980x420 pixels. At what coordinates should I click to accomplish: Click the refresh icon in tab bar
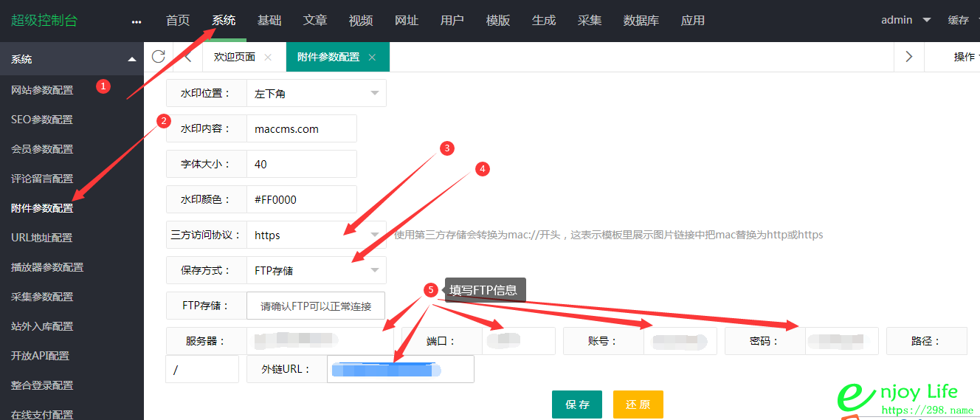click(x=158, y=57)
